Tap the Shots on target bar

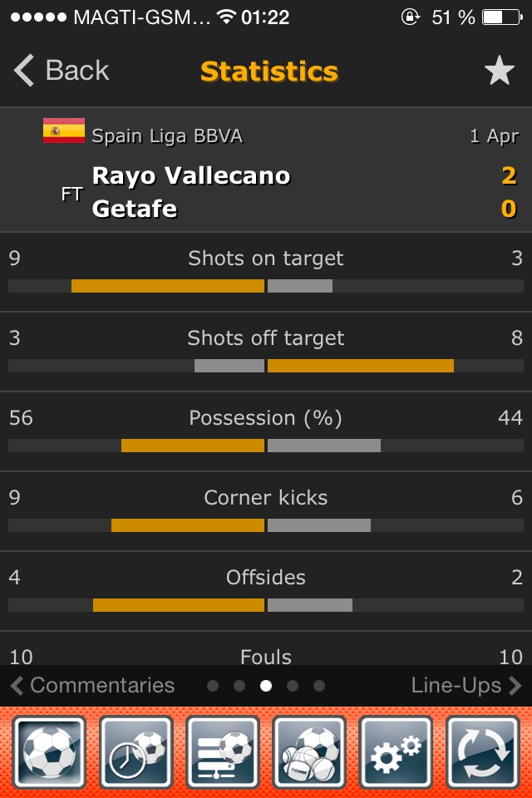click(266, 286)
